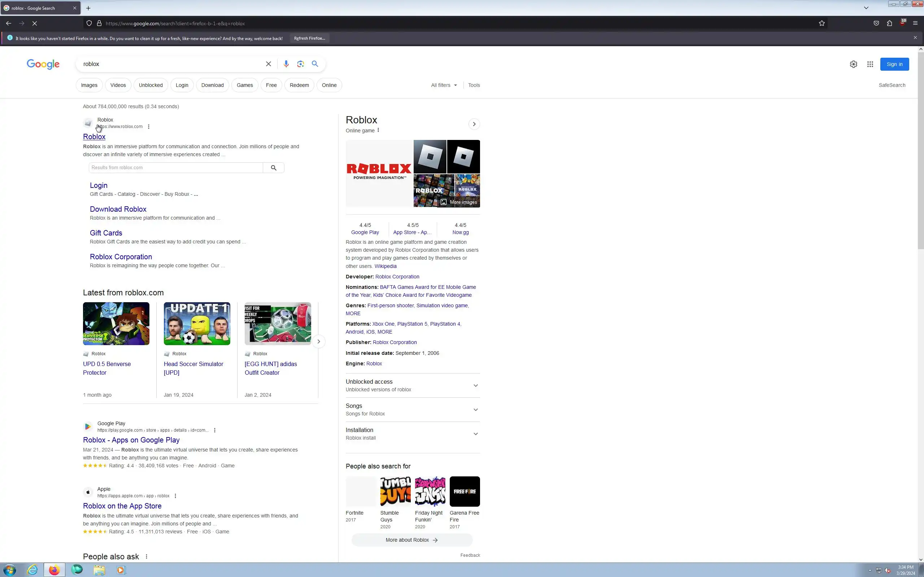Clear the search box text
The width and height of the screenshot is (924, 577).
point(269,64)
